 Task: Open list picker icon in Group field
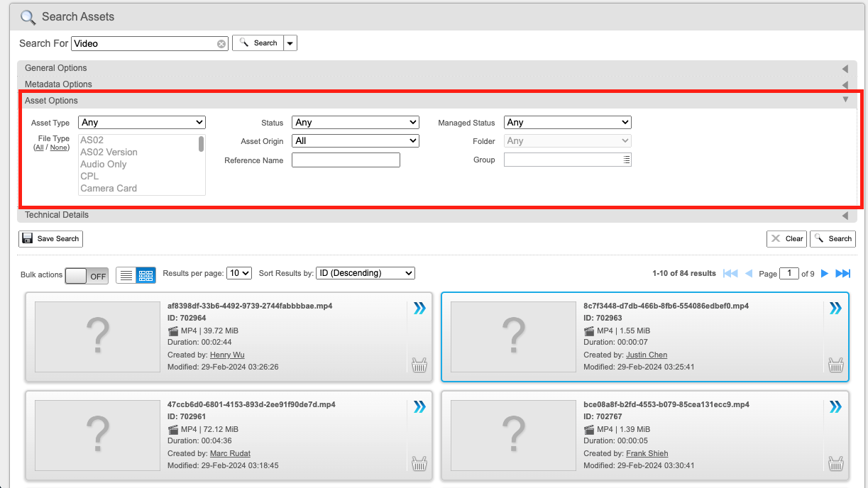pyautogui.click(x=627, y=160)
